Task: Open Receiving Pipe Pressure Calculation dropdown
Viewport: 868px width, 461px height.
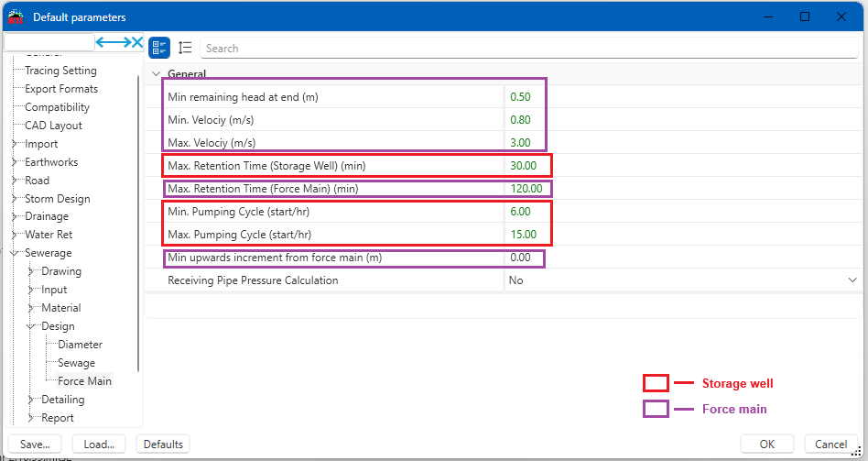Action: tap(852, 280)
